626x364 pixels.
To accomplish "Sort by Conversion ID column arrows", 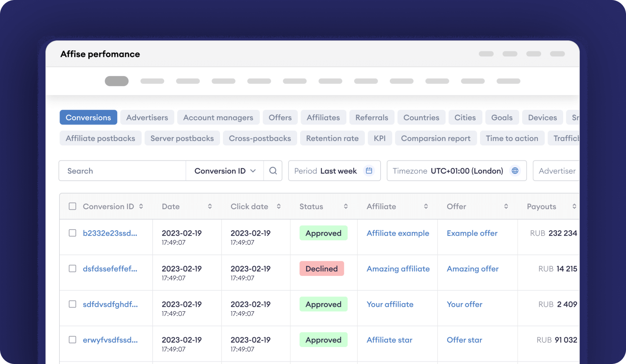I will tap(141, 207).
